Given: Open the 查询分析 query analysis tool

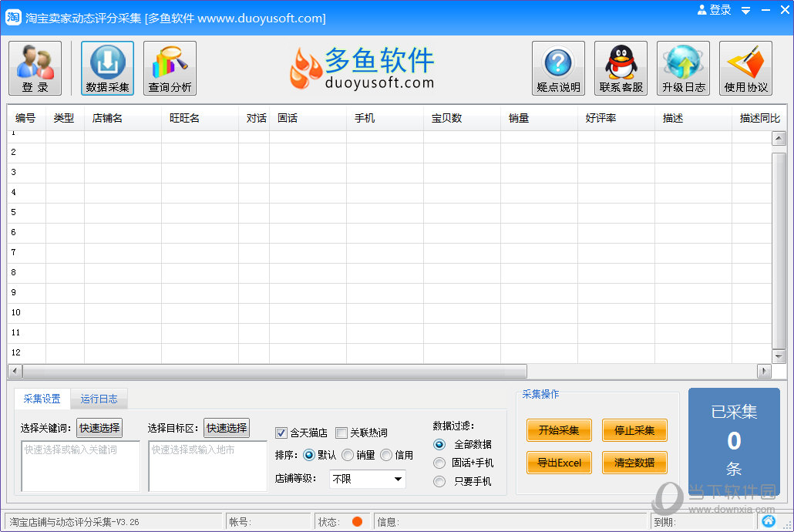Looking at the screenshot, I should click(170, 69).
